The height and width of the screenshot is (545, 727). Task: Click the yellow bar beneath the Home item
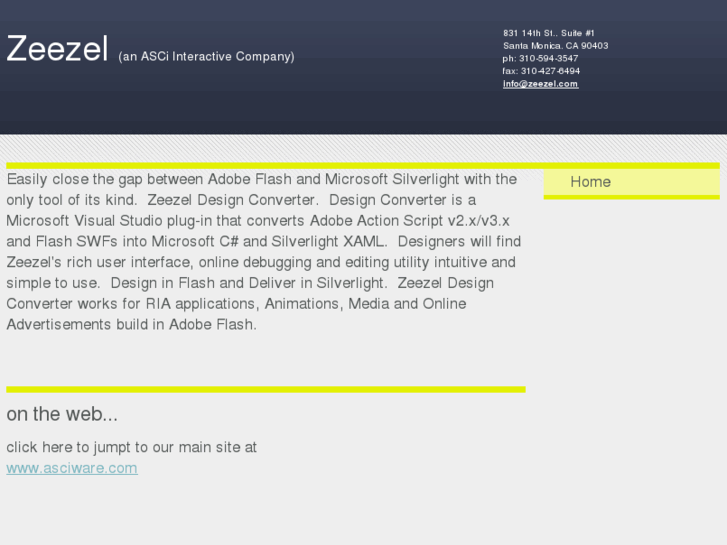click(x=631, y=197)
